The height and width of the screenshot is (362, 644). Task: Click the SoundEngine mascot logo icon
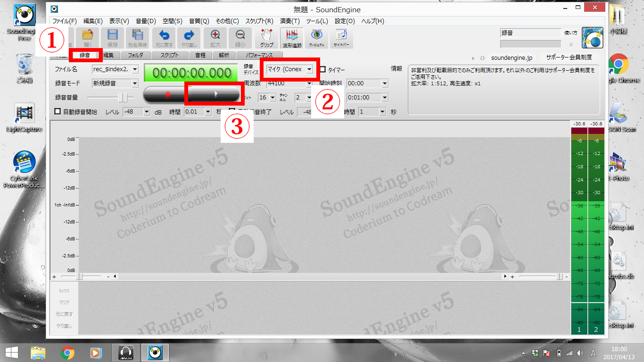click(593, 38)
